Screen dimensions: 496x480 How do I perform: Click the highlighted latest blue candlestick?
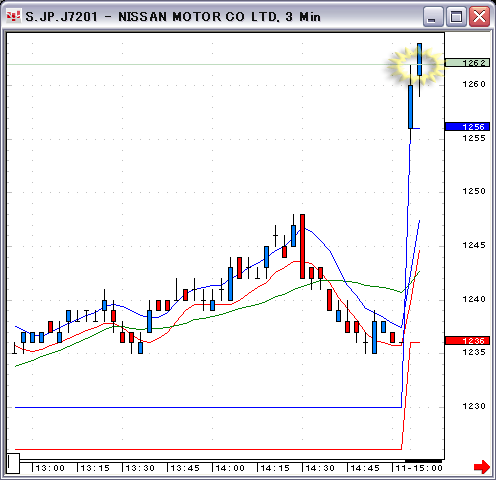419,59
